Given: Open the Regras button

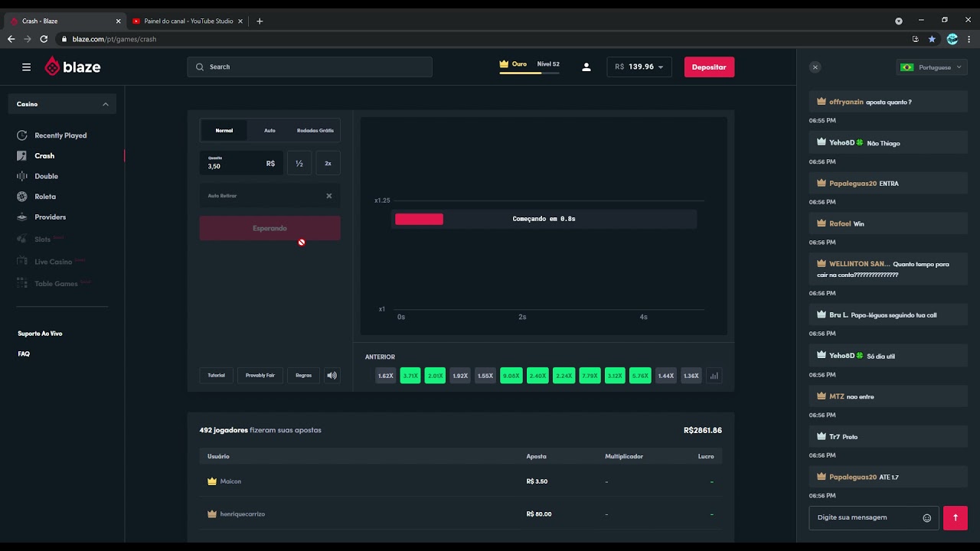Looking at the screenshot, I should pos(303,375).
